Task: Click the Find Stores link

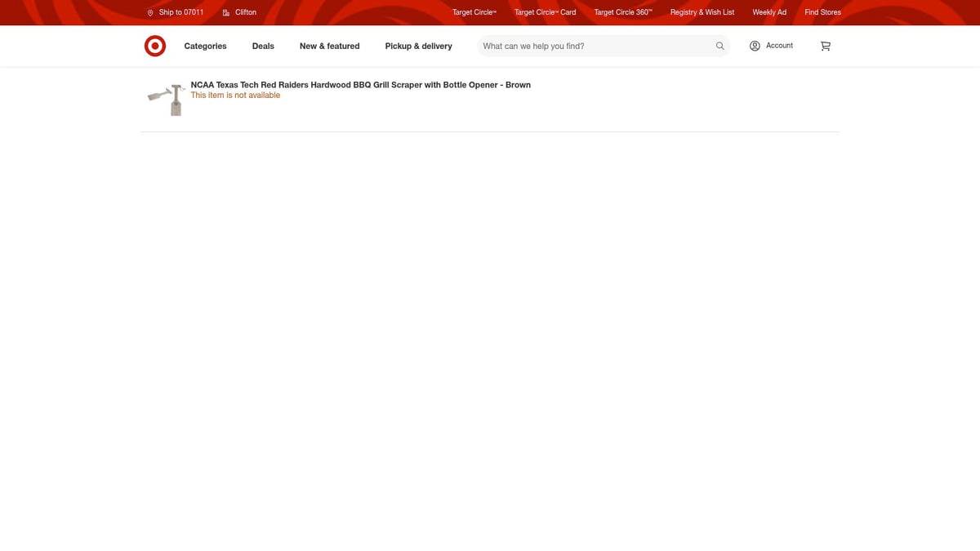Action: pos(822,12)
